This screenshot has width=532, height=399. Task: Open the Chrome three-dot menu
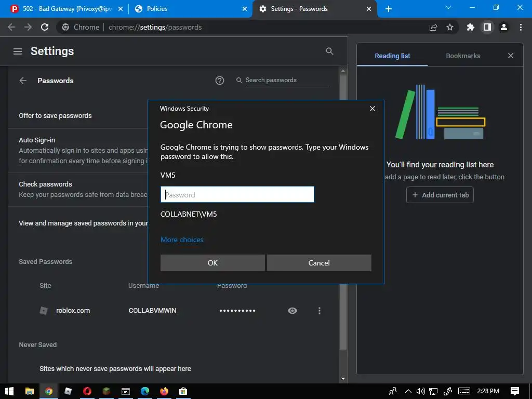point(521,27)
